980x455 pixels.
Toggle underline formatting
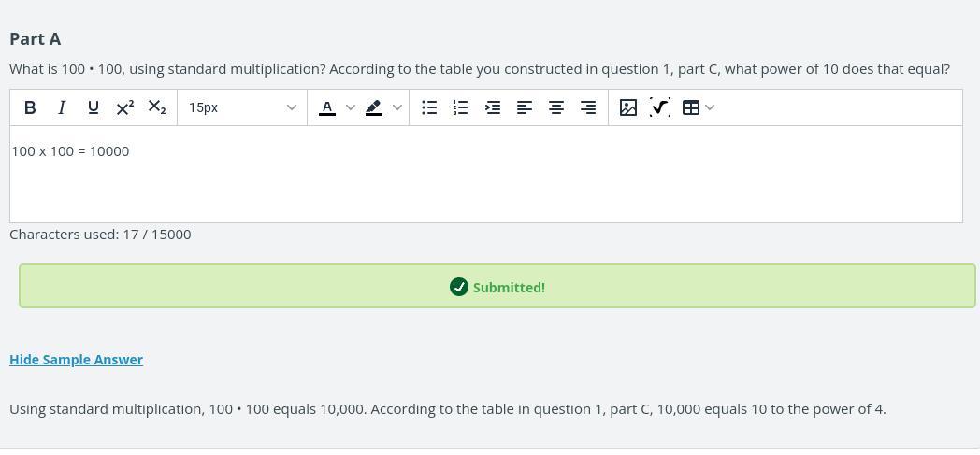point(93,107)
